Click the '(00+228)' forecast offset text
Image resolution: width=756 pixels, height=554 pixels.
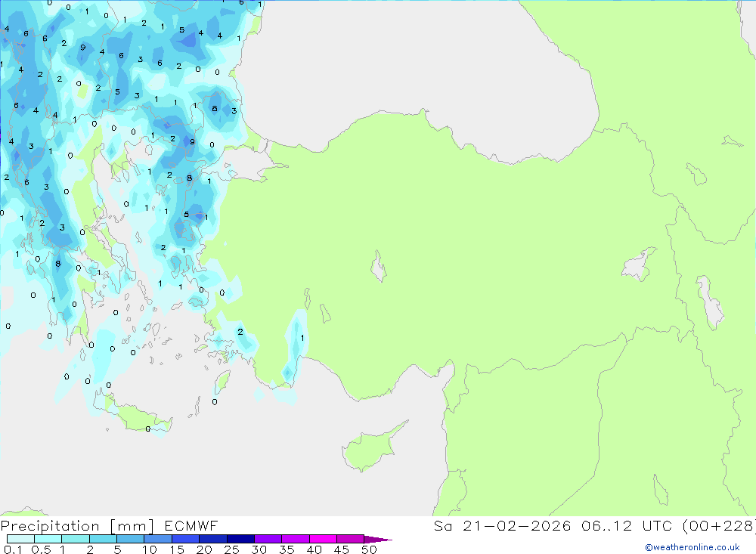718,526
